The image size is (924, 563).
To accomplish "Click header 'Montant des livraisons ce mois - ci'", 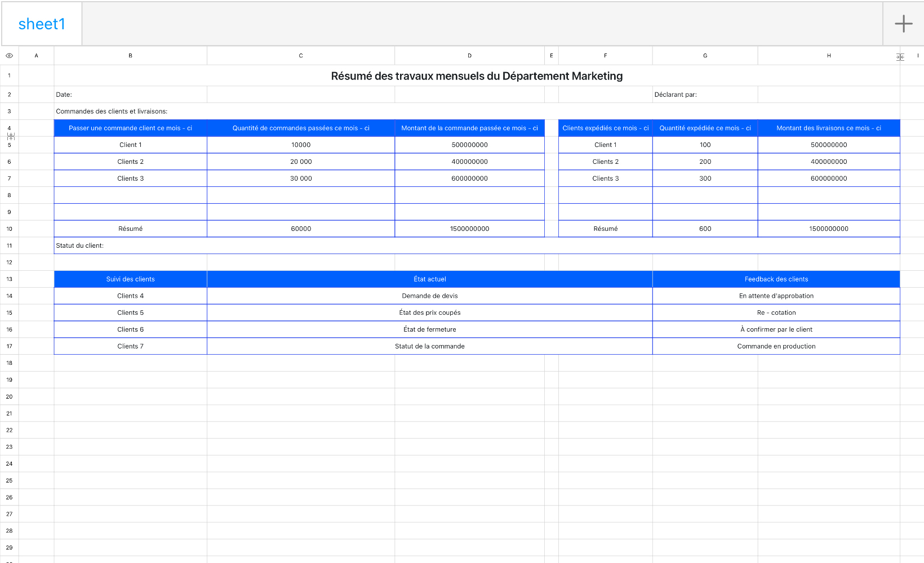I will coord(829,128).
